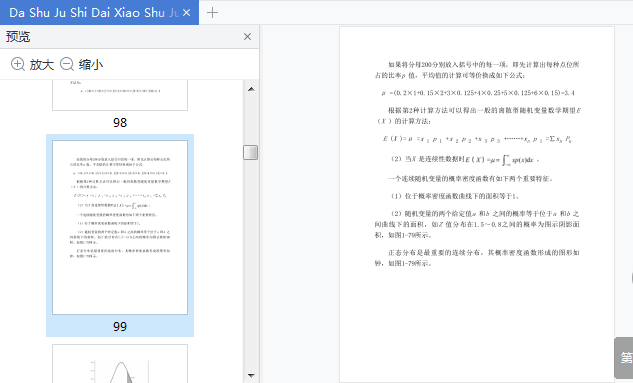This screenshot has width=633, height=383.
Task: Click the page number 99 label
Action: tap(120, 326)
